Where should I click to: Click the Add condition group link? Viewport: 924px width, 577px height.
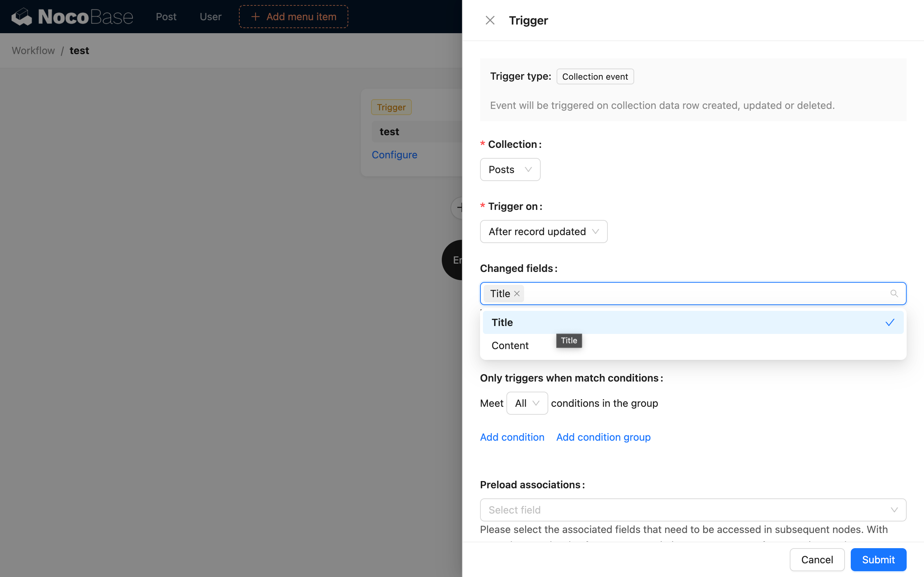(602, 437)
